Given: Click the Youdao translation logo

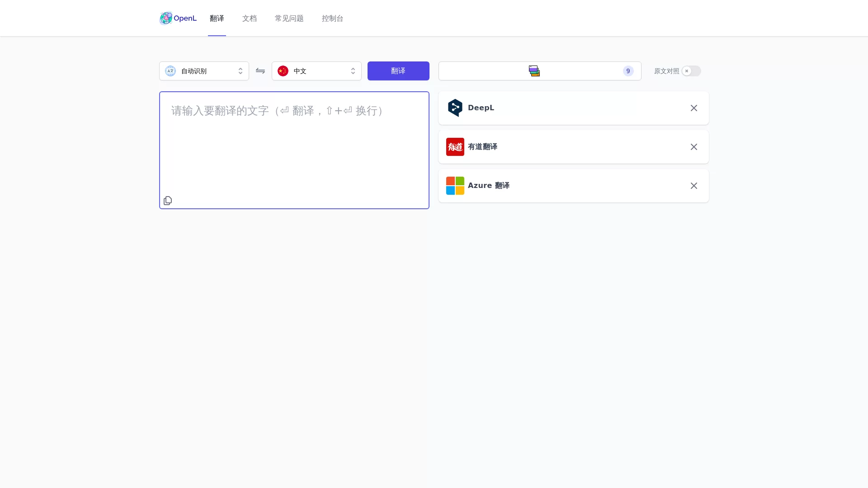Looking at the screenshot, I should click(455, 147).
